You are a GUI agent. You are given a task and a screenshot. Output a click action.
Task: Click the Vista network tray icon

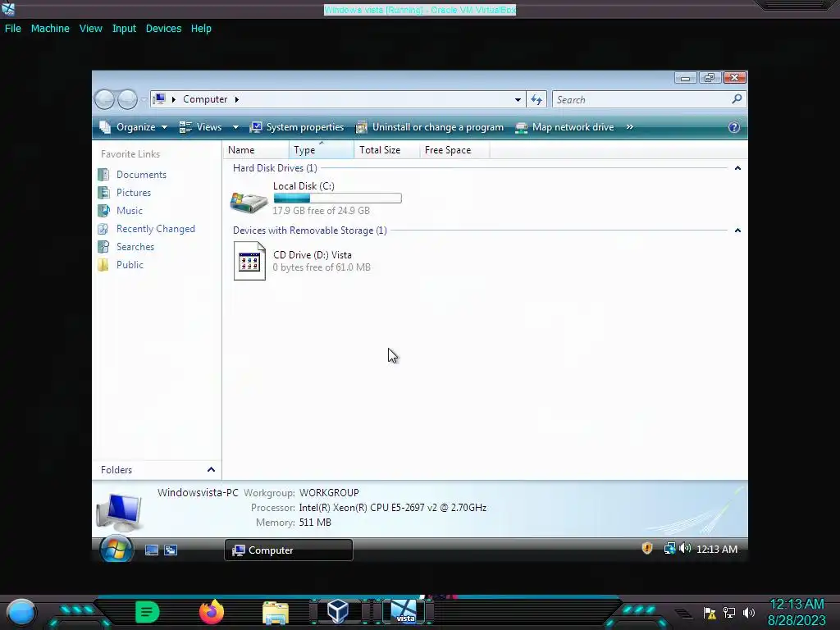click(x=669, y=549)
